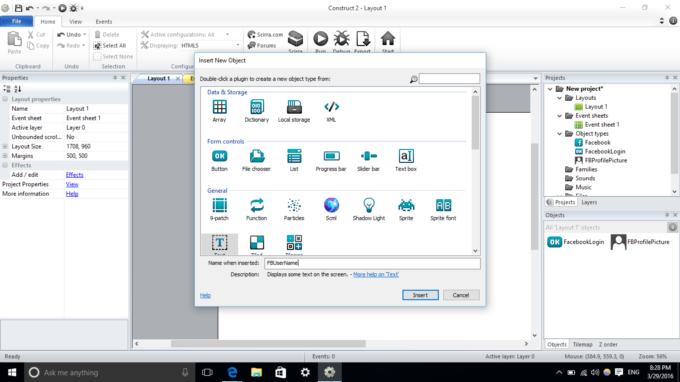The image size is (680, 382).
Task: Select the Sprite plugin icon
Action: (x=406, y=205)
